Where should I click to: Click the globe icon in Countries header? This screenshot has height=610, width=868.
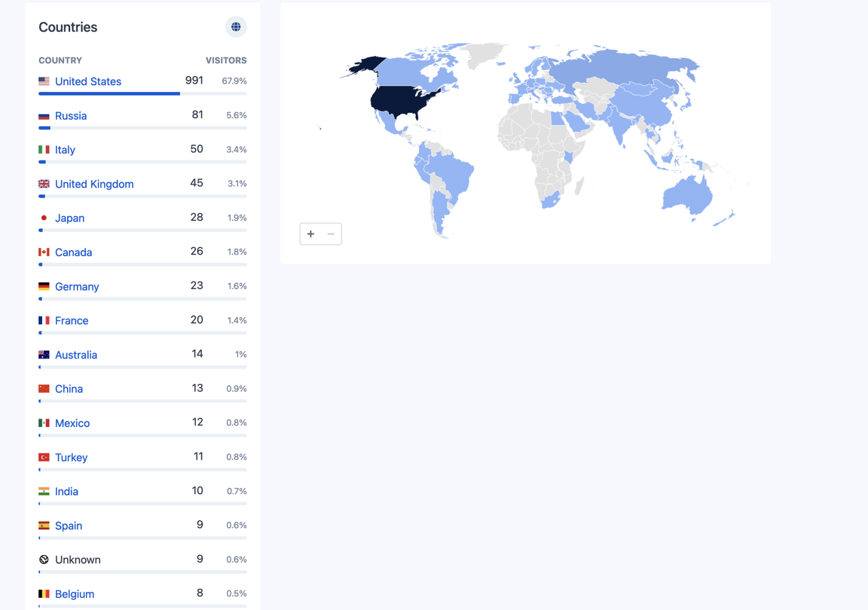coord(236,27)
